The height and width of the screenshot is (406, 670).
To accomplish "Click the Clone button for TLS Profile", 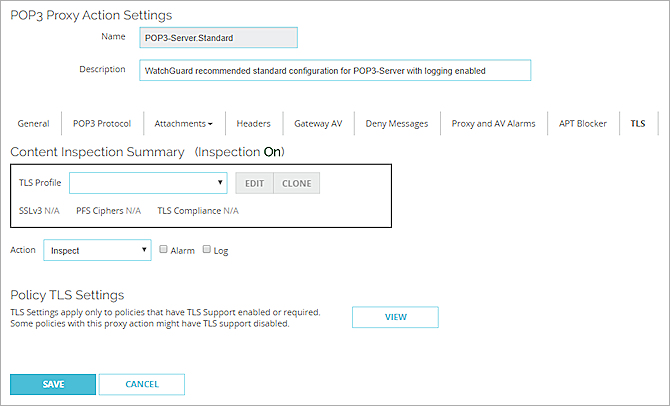I will point(296,184).
